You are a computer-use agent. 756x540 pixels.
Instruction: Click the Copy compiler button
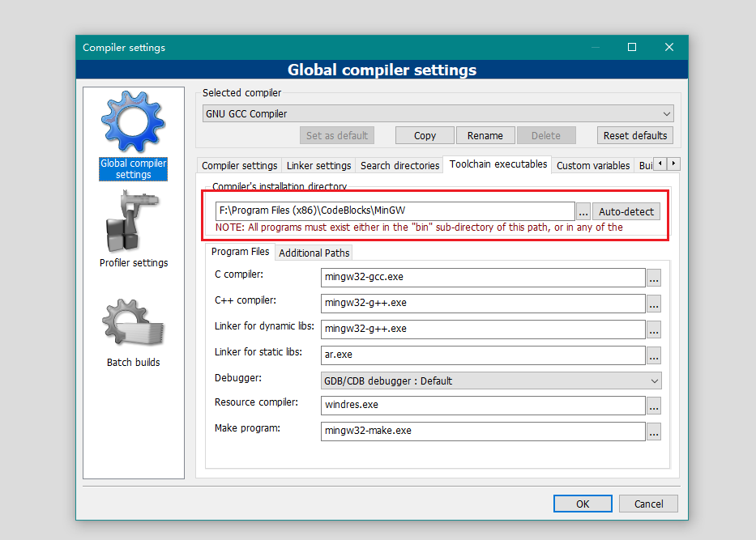tap(425, 136)
